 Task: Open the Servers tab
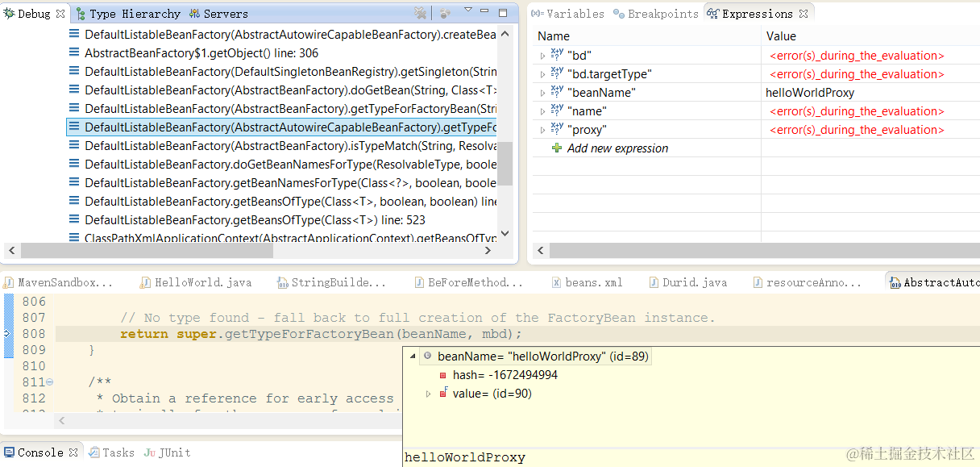point(218,14)
